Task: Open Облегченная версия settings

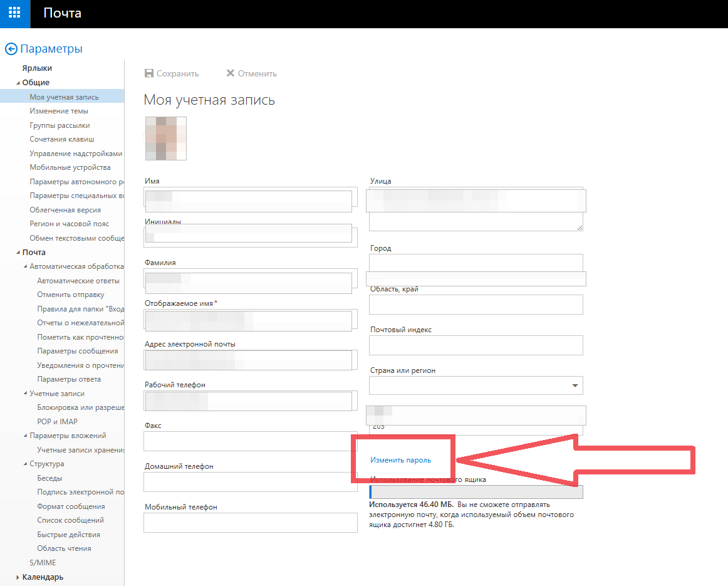Action: click(x=65, y=210)
